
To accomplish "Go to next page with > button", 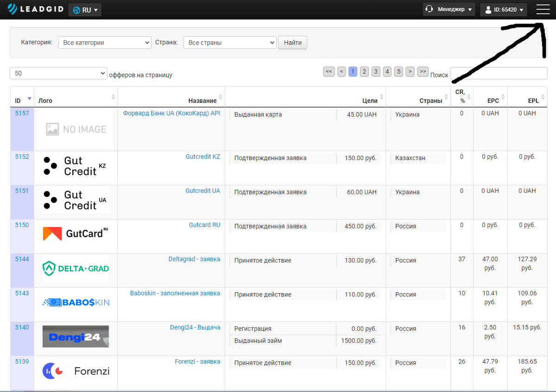I will pos(410,71).
